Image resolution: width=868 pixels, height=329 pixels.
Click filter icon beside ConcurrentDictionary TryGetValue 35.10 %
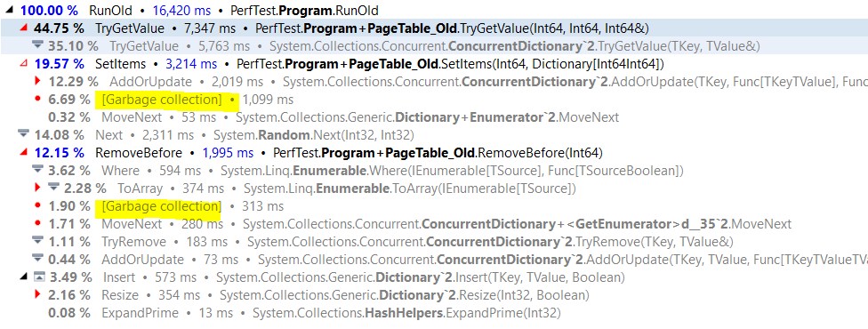[x=37, y=45]
